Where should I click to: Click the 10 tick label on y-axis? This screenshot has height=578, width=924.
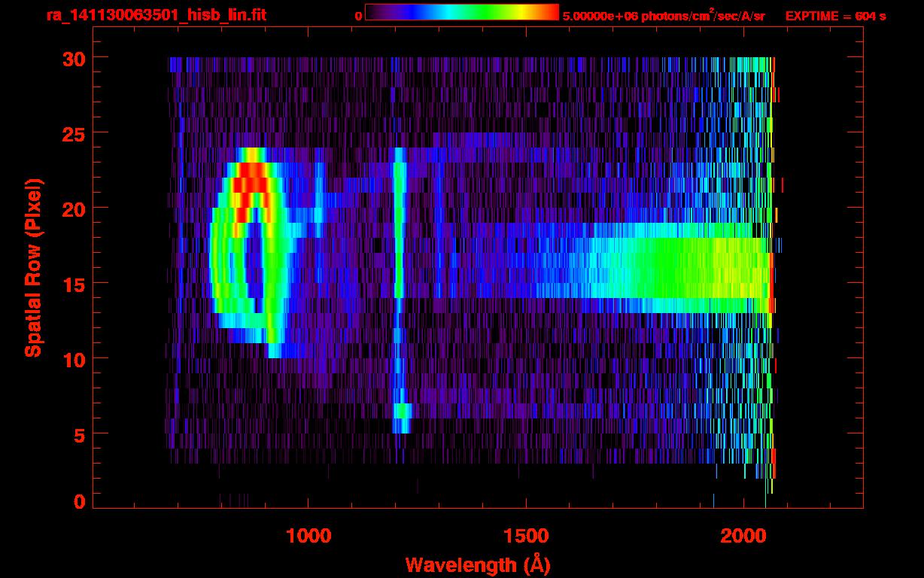tap(73, 359)
